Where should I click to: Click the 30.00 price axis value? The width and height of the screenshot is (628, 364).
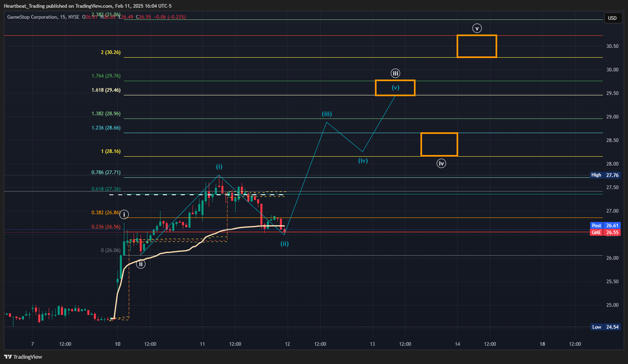tap(612, 70)
